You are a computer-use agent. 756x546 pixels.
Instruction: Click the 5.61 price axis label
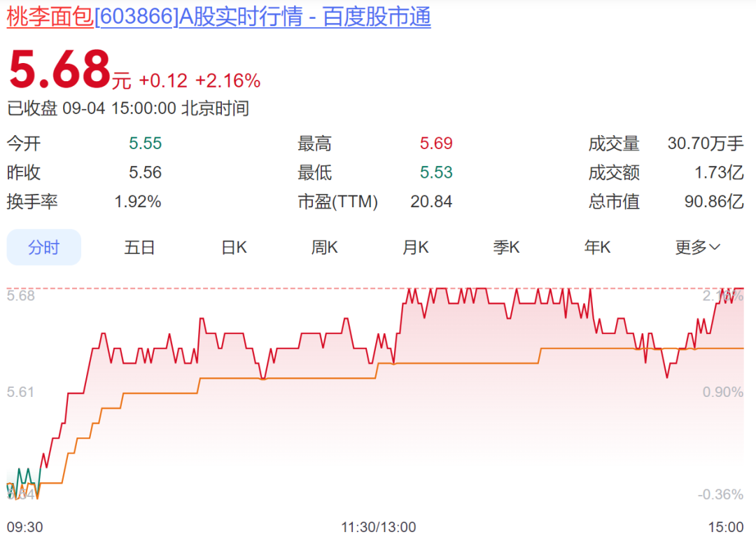(20, 392)
